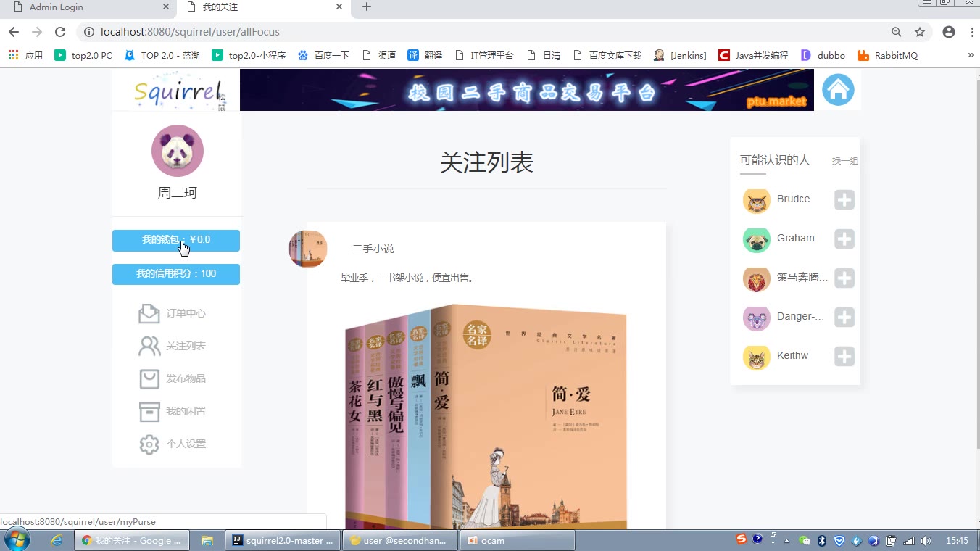The height and width of the screenshot is (551, 980).
Task: Open the 个人设置 gear icon
Action: coord(149,444)
